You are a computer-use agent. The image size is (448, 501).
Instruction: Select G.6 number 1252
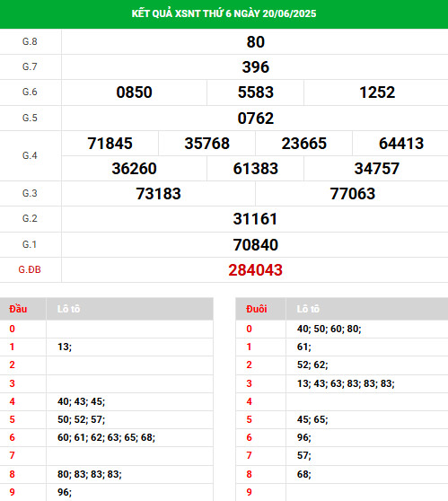[377, 92]
